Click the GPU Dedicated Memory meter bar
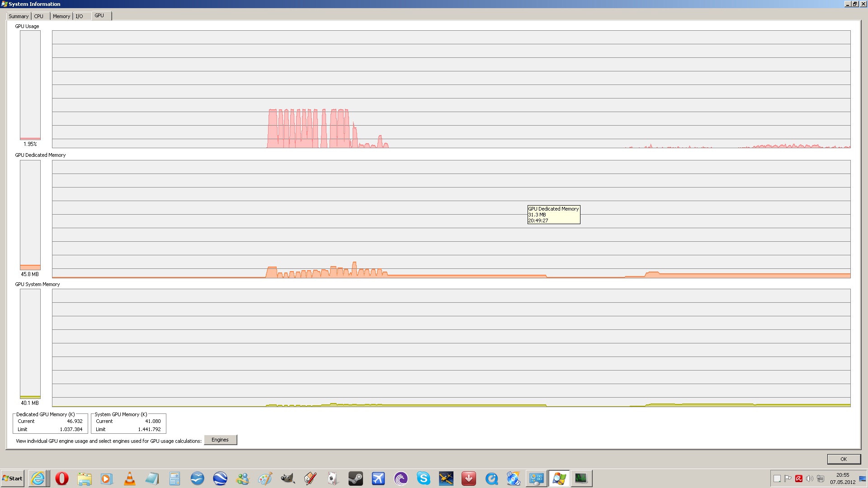Screen dimensions: 868x488 [30, 215]
